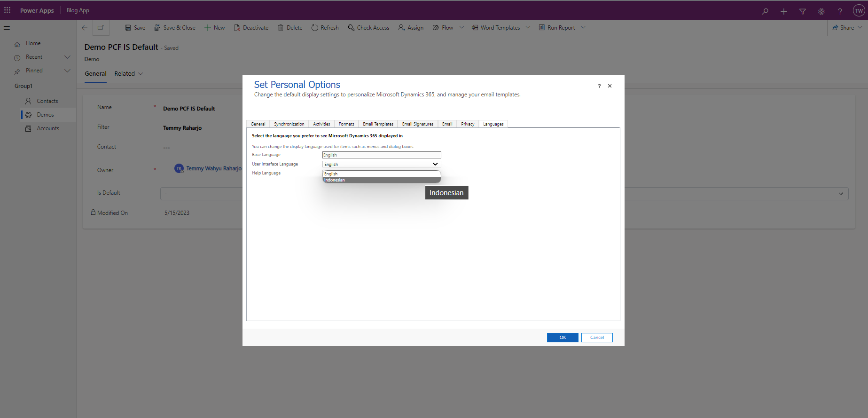The width and height of the screenshot is (868, 418).
Task: Click Check Access command
Action: (368, 28)
